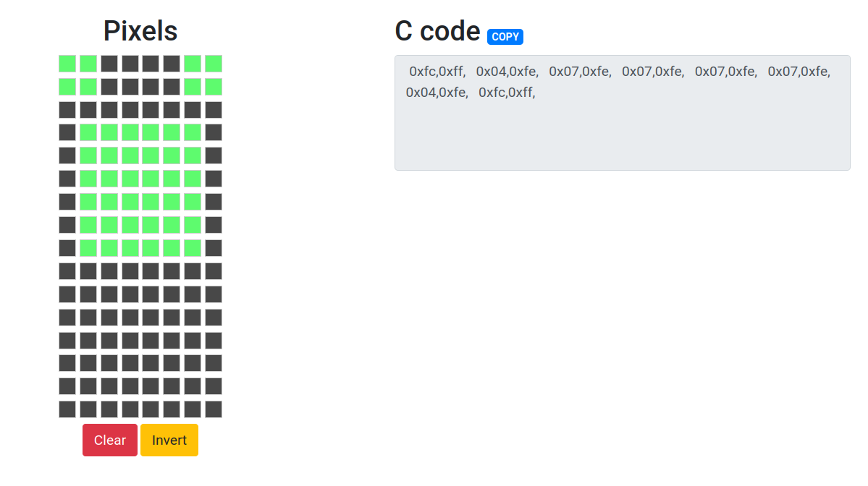868x486 pixels.
Task: Turn on sixth pixel in top row
Action: pyautogui.click(x=172, y=64)
